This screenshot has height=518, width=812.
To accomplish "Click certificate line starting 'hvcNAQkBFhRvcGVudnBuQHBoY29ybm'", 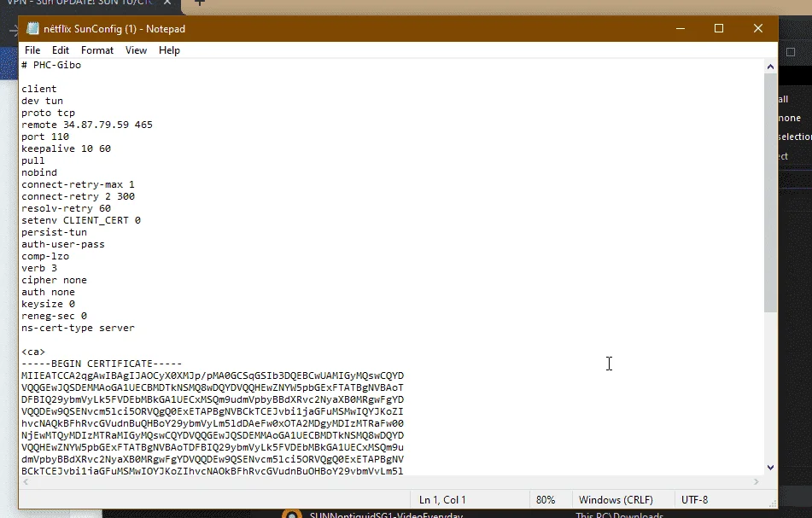I will (213, 423).
